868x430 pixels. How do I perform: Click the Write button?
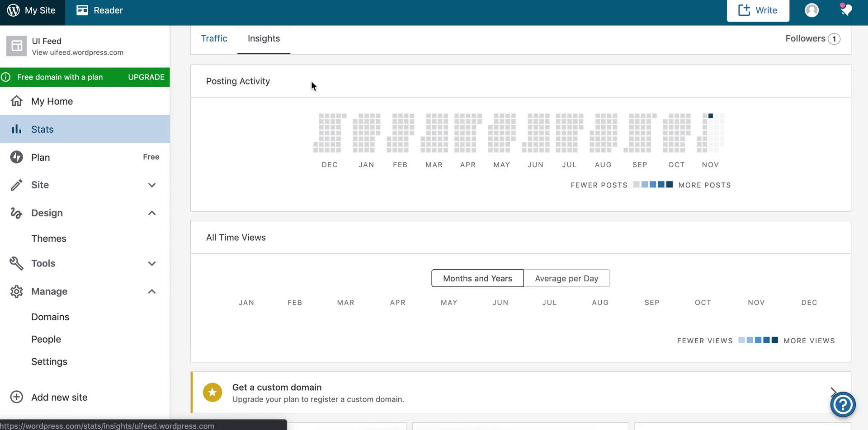[x=758, y=10]
